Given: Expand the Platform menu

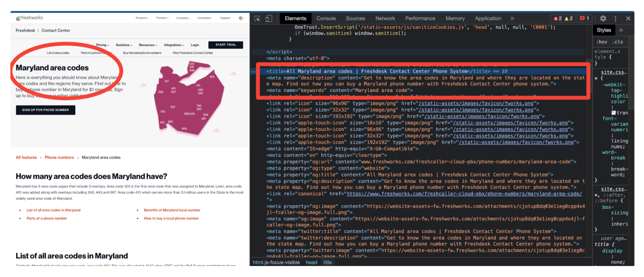Looking at the screenshot, I should (x=163, y=18).
